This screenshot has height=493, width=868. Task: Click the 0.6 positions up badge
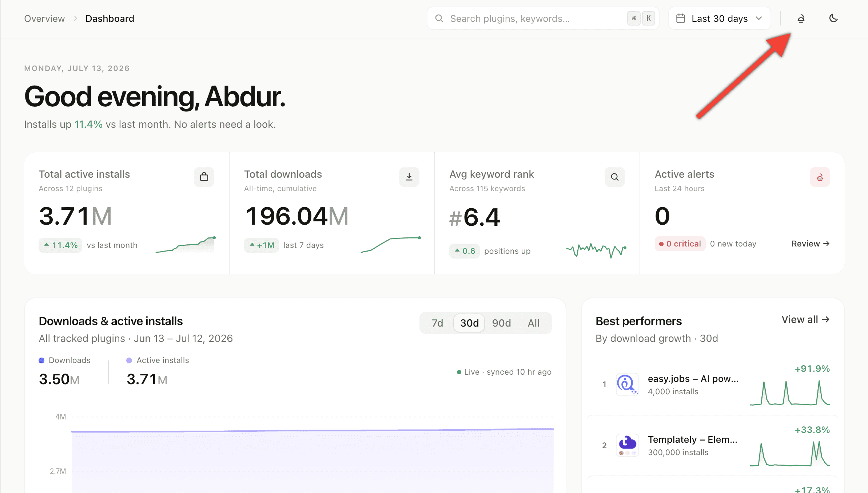click(465, 251)
